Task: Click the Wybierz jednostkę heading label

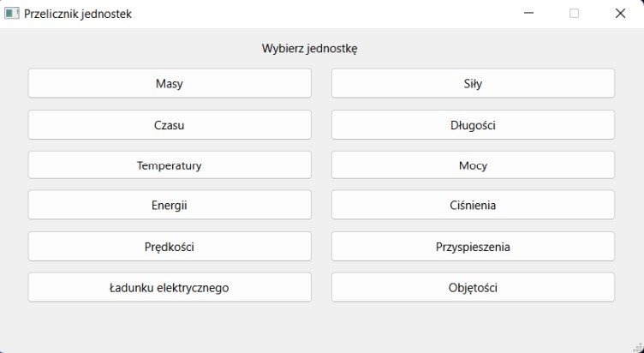Action: tap(310, 49)
